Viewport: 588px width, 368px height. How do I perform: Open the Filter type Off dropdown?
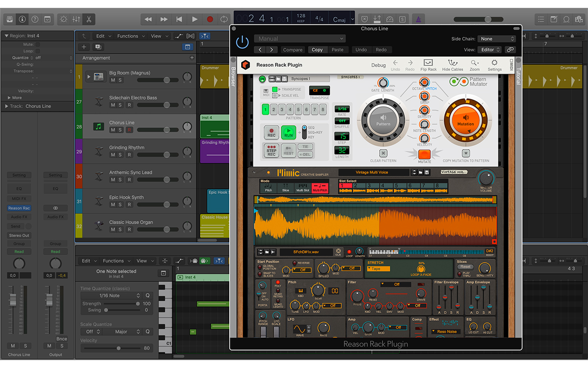pos(397,284)
